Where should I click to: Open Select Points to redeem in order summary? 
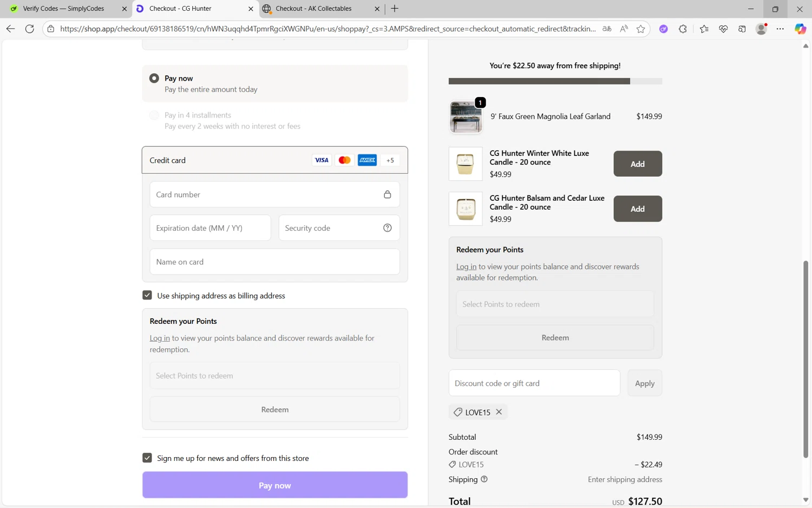[x=555, y=304]
